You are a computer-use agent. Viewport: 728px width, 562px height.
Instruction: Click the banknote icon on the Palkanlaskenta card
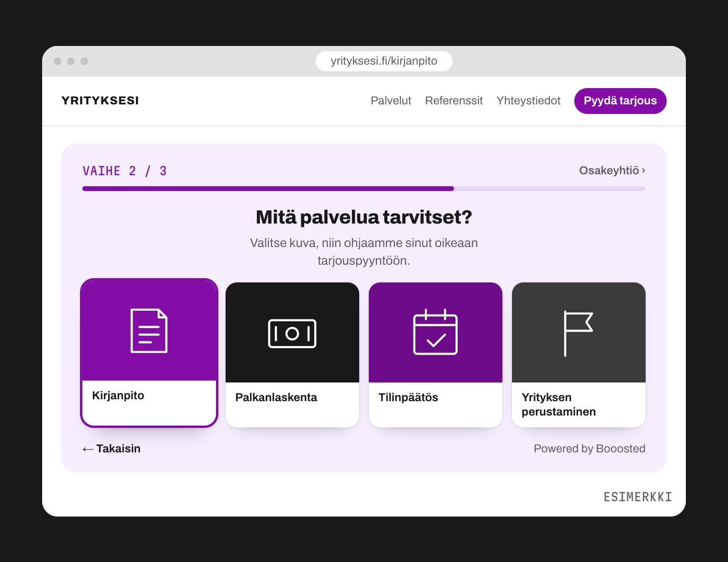coord(292,333)
